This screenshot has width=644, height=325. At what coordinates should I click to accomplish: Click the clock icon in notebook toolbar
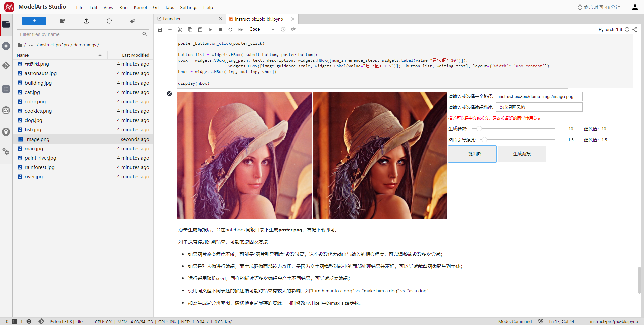coord(283,29)
